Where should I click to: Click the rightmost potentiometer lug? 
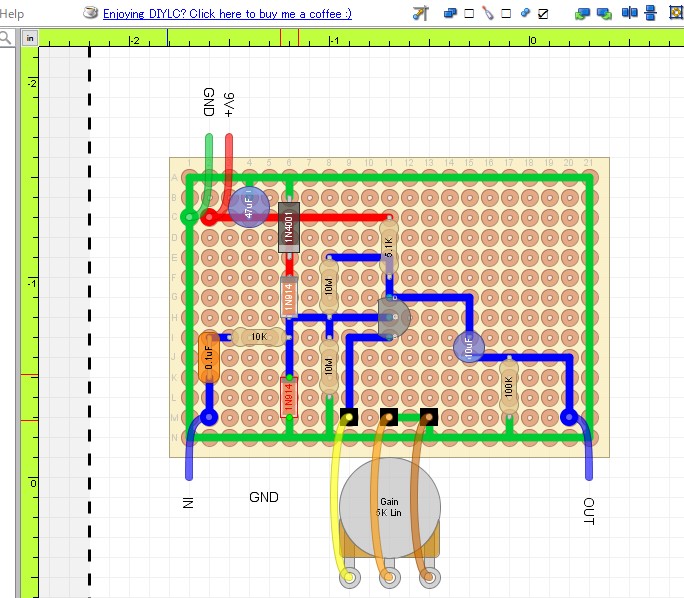pyautogui.click(x=430, y=577)
